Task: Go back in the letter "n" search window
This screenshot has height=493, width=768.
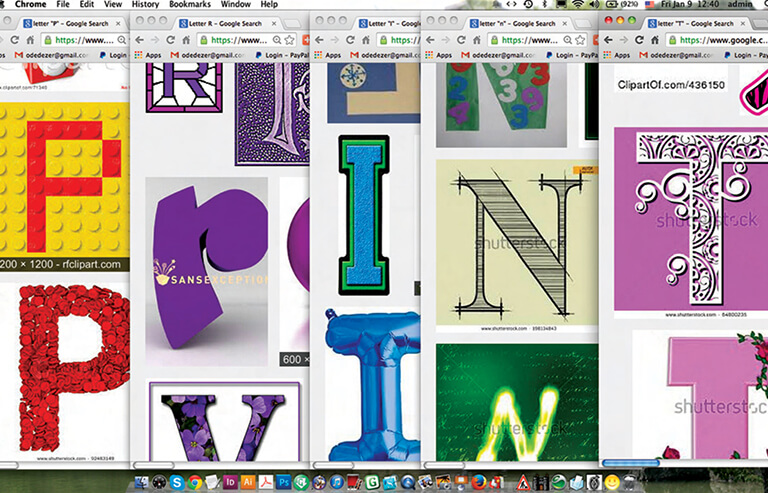Action: tap(430, 40)
